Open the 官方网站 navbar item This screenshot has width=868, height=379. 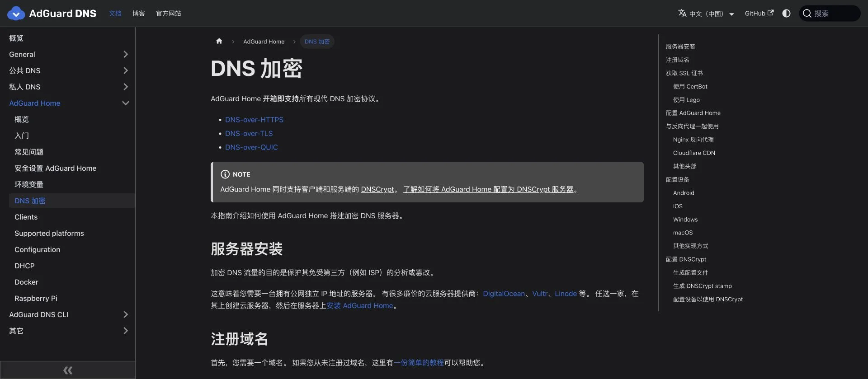point(169,14)
